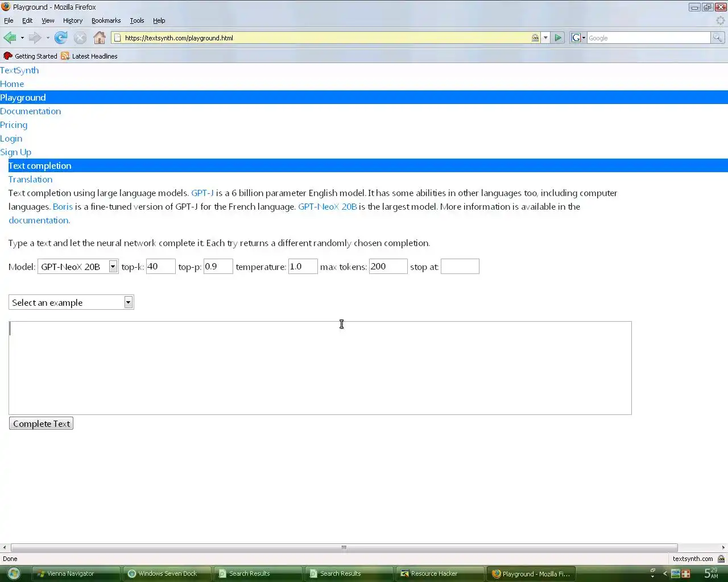The image size is (728, 582).
Task: Open the File menu
Action: [9, 20]
